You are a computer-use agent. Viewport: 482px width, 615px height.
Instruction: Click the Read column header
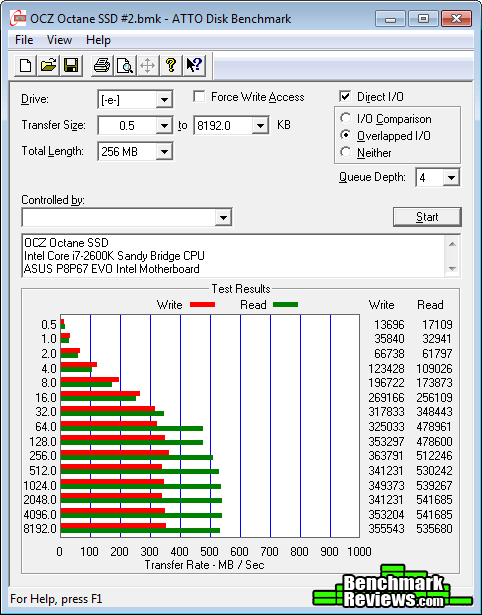tap(430, 305)
